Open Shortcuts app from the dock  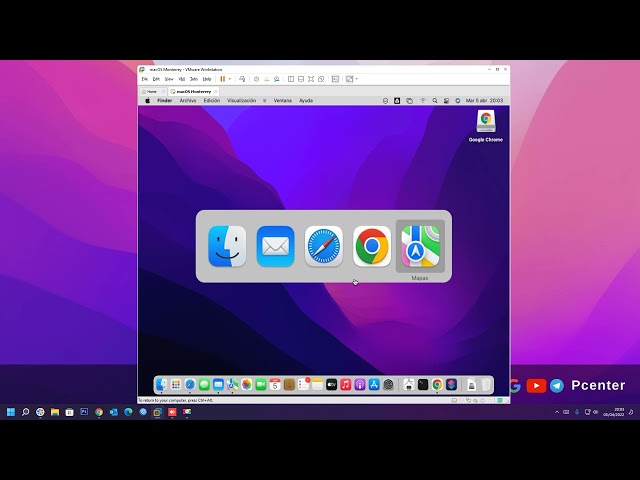(451, 384)
